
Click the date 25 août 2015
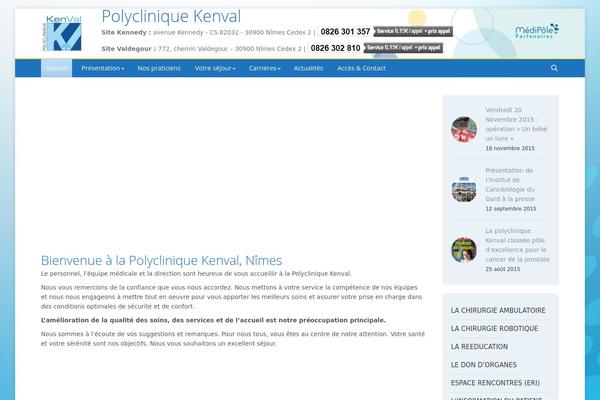tap(502, 269)
